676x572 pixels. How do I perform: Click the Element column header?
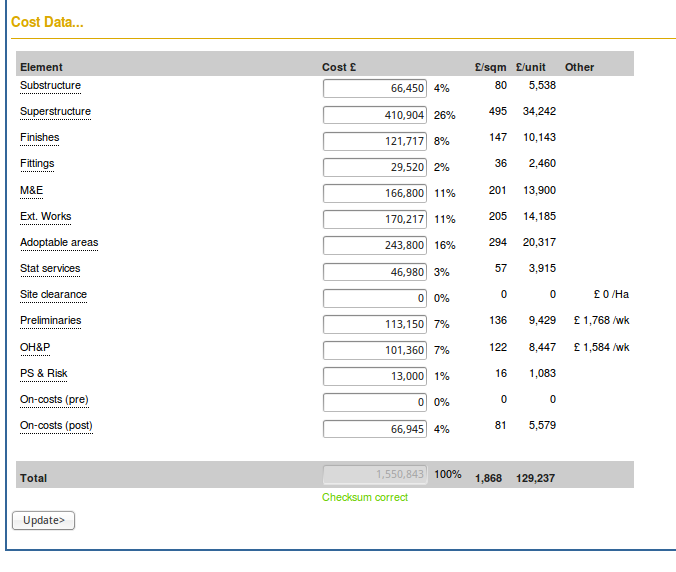[x=41, y=67]
